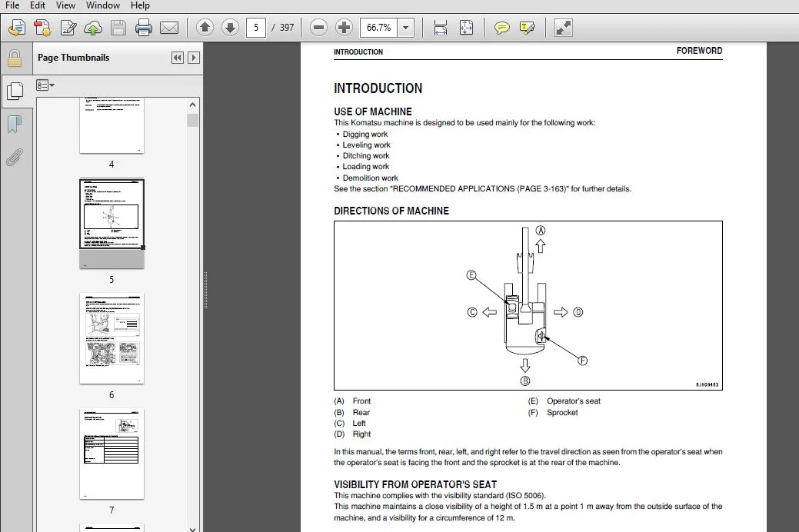
Task: Click the security lock panel icon
Action: (15, 58)
